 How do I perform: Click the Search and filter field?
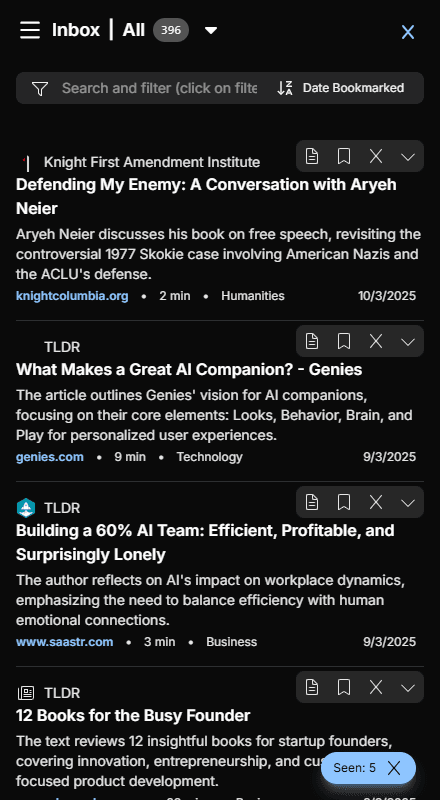point(159,88)
